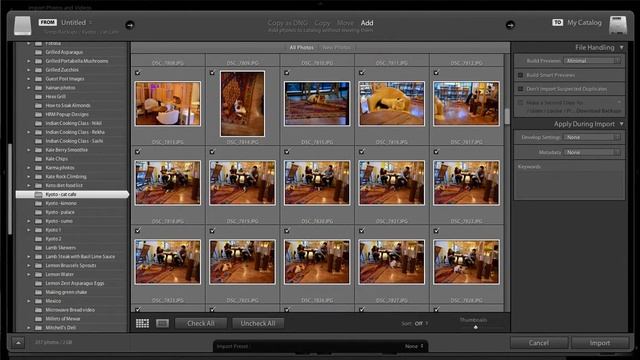This screenshot has width=640, height=360.
Task: Click the vertical rug cat thumbnail
Action: [242, 104]
